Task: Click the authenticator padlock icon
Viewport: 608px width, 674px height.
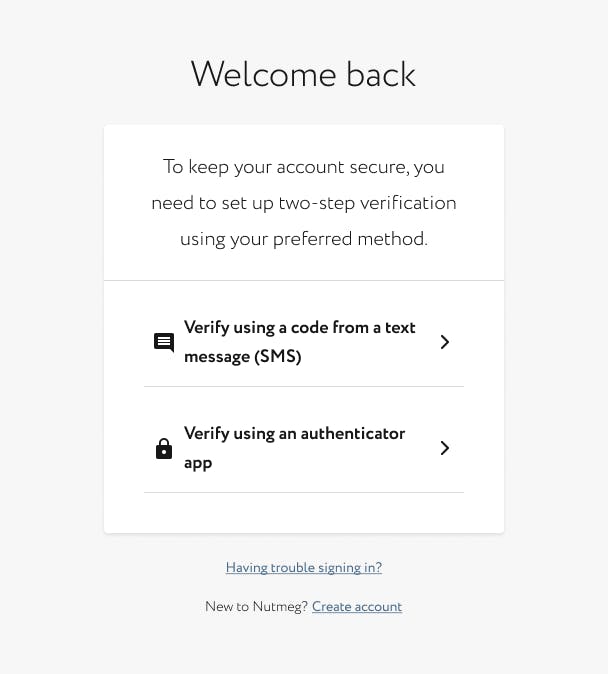Action: [164, 449]
